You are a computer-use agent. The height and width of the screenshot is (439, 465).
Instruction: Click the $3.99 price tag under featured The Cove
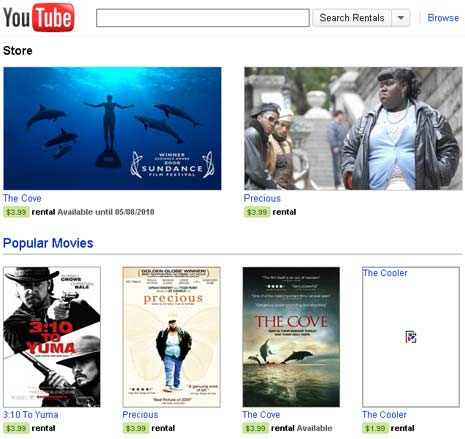pyautogui.click(x=16, y=212)
